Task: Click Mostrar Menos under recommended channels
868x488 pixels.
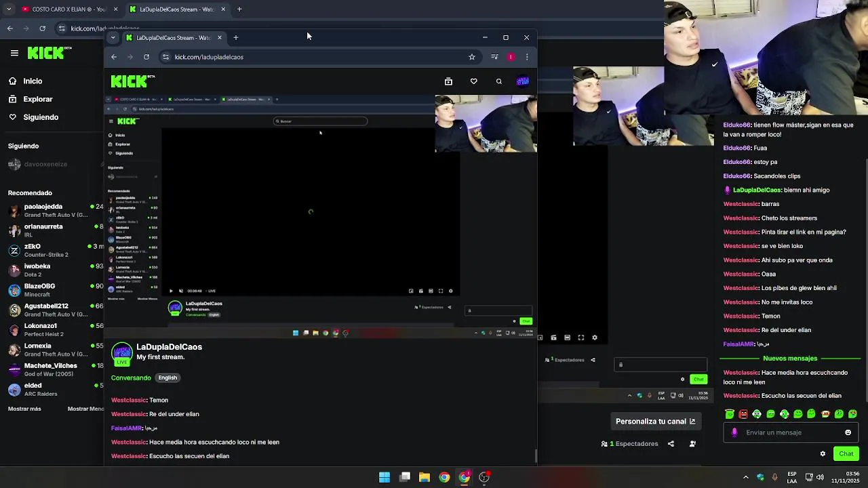Action: (85, 409)
